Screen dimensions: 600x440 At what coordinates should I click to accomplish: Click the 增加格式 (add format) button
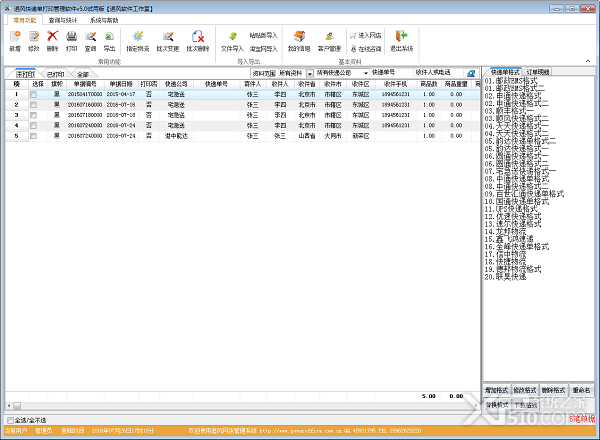(496, 390)
